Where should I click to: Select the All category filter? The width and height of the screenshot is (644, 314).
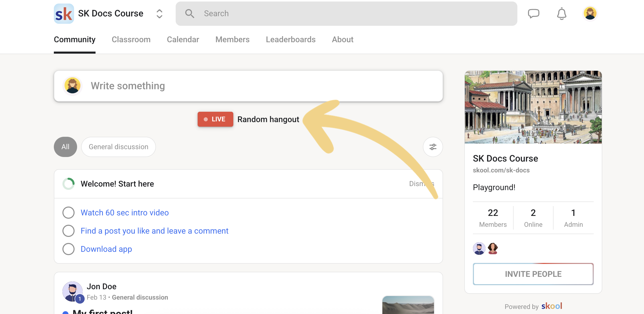click(x=65, y=147)
